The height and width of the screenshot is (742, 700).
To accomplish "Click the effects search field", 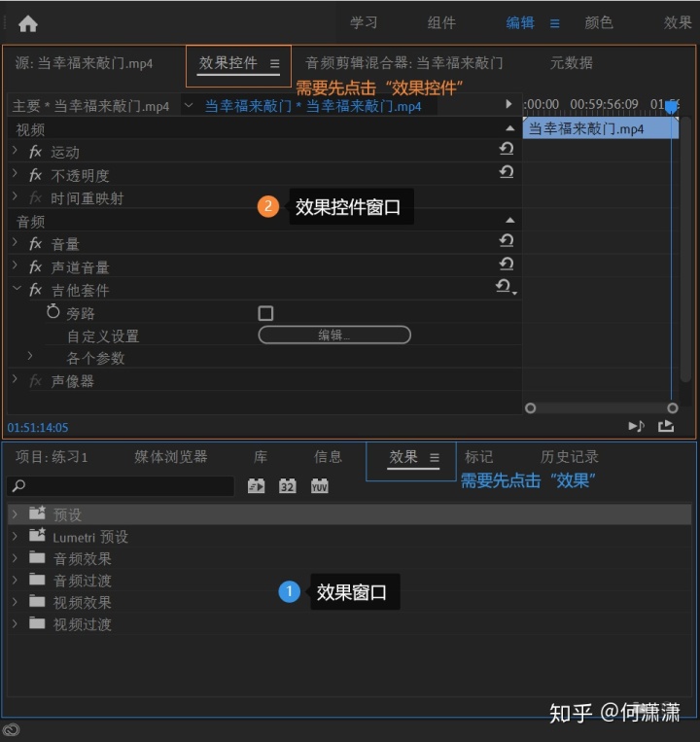I will tap(122, 486).
